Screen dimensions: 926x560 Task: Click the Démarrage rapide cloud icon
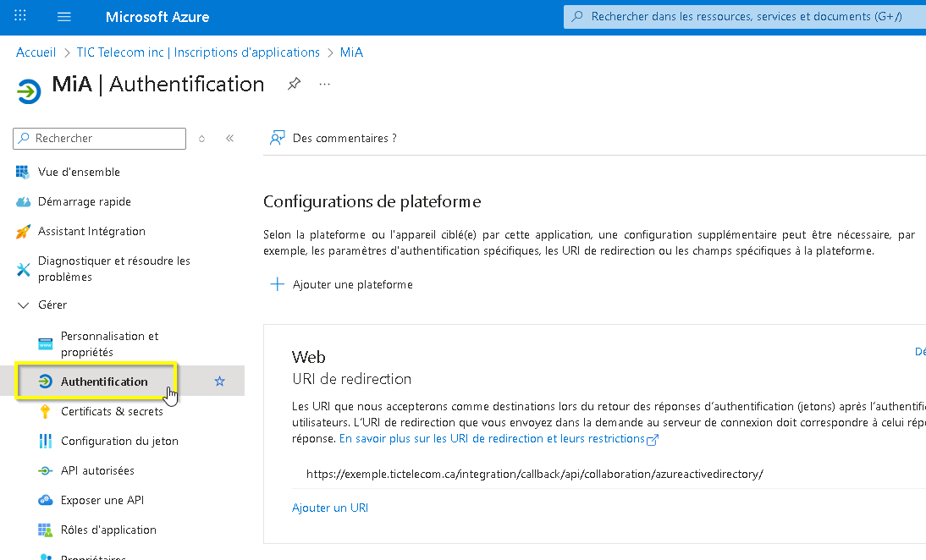[x=23, y=202]
